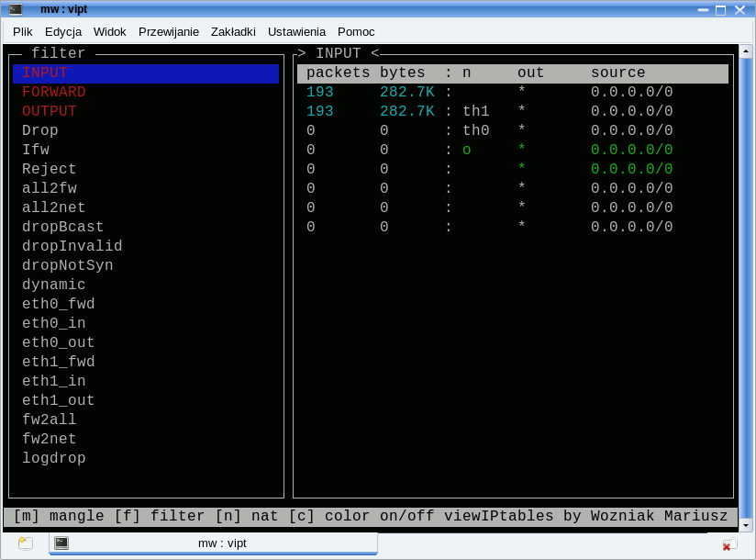Click the scrollbar down arrow

[x=746, y=525]
